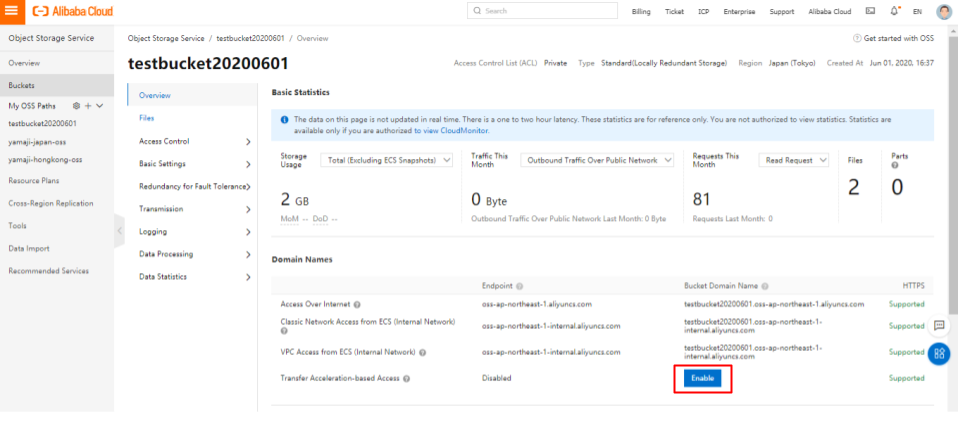Open the blue floating apps grid button
This screenshot has width=970, height=422.
coord(939,354)
